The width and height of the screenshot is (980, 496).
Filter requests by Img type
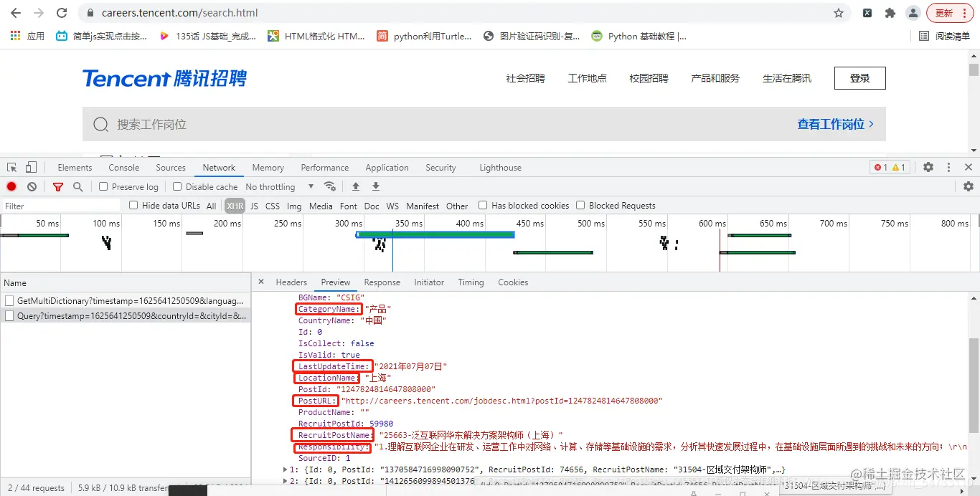[x=294, y=206]
